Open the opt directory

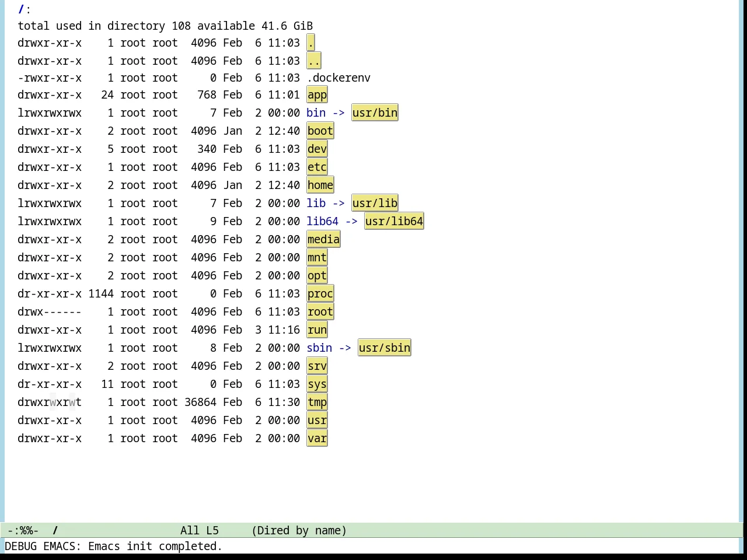[317, 276]
